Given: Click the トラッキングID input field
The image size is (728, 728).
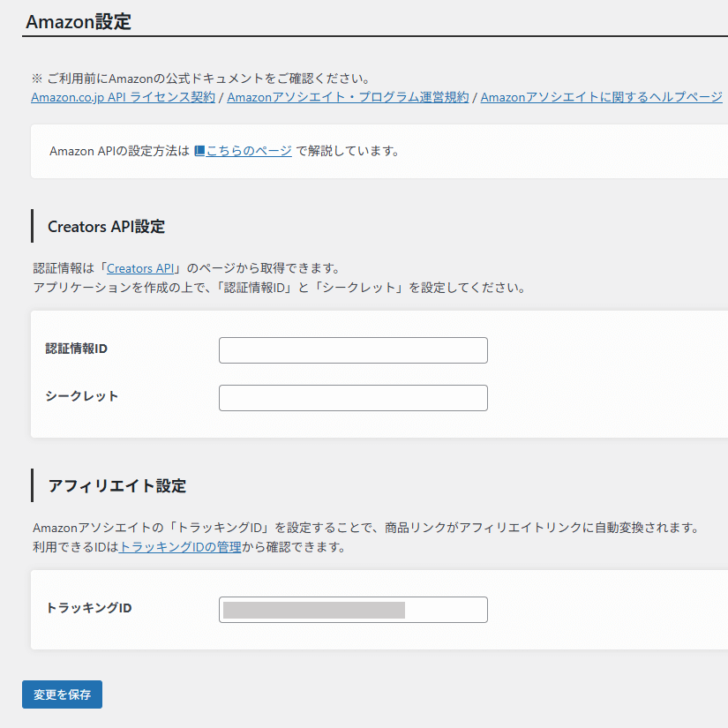Looking at the screenshot, I should pos(353,610).
